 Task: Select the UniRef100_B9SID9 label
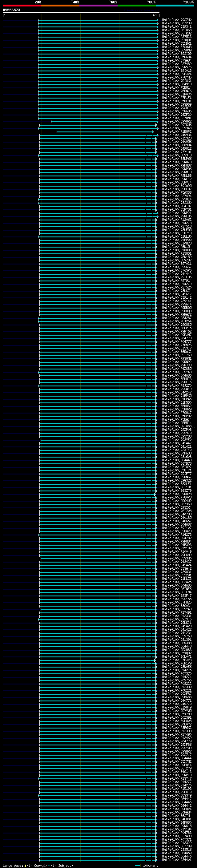(x=177, y=54)
